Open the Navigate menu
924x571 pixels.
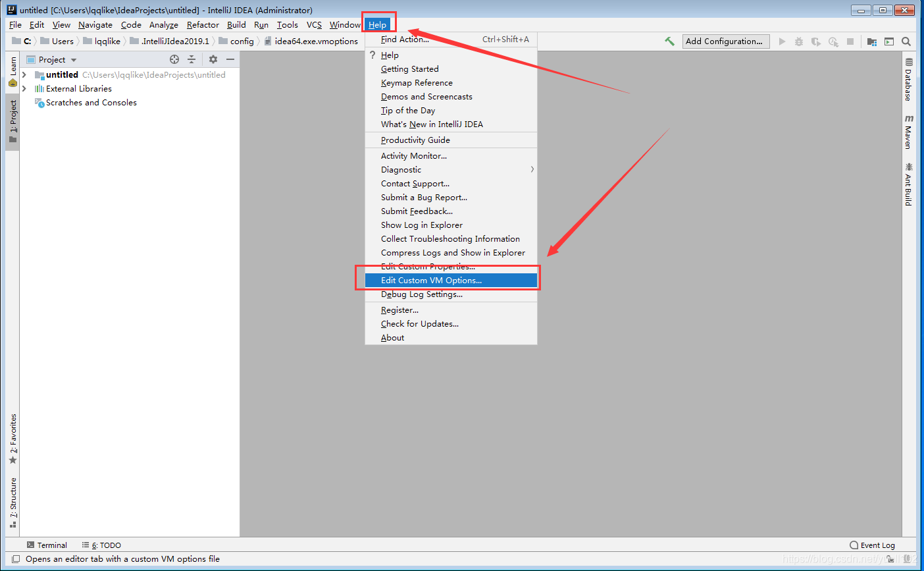point(95,25)
